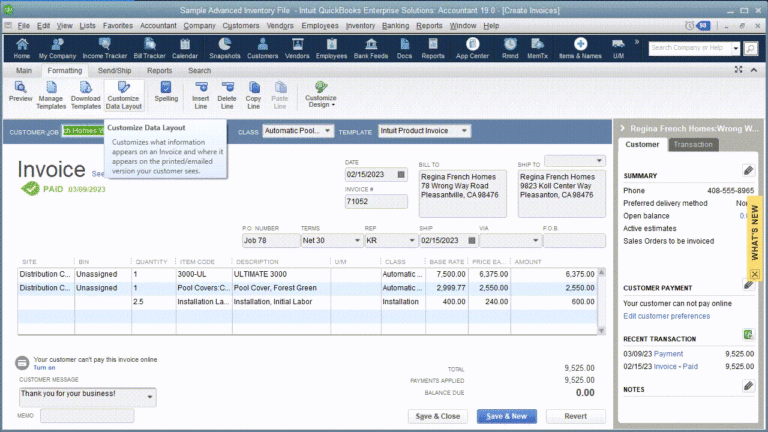Close the What's New tab
Viewport: 768px width, 432px height.
pyautogui.click(x=755, y=274)
